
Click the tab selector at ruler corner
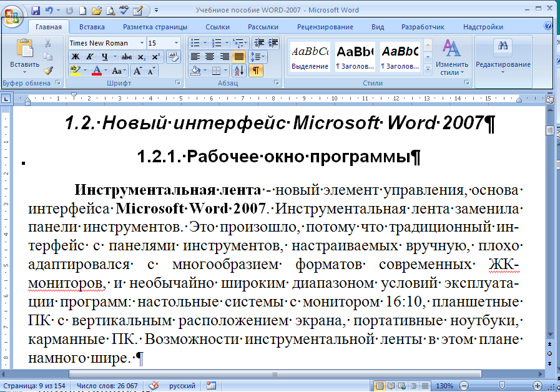(x=6, y=99)
